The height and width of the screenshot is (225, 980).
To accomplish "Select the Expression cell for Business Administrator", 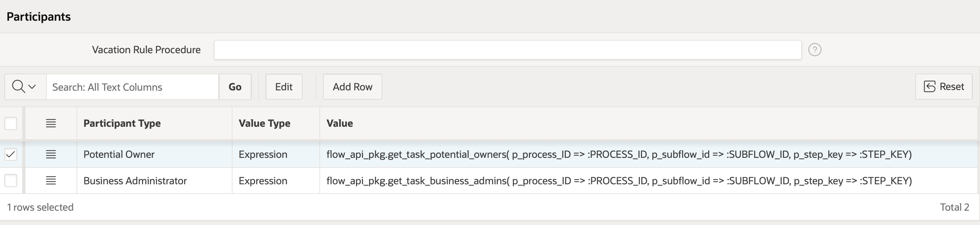I will point(276,180).
